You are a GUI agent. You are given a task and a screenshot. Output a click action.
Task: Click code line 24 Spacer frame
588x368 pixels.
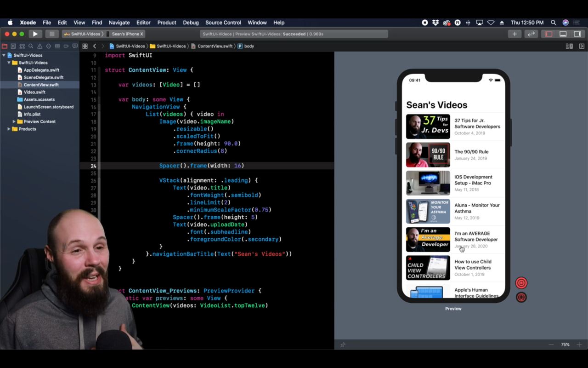pyautogui.click(x=202, y=166)
